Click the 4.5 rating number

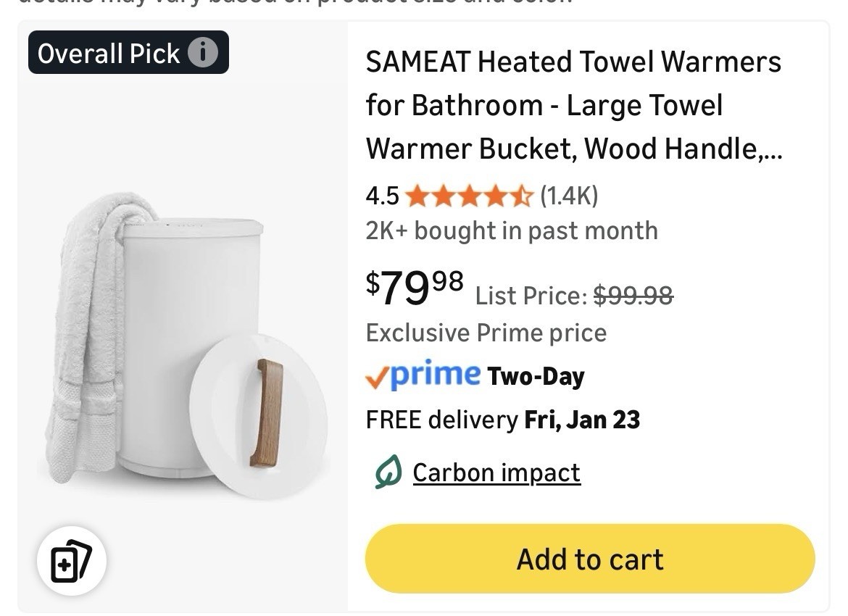[x=382, y=196]
